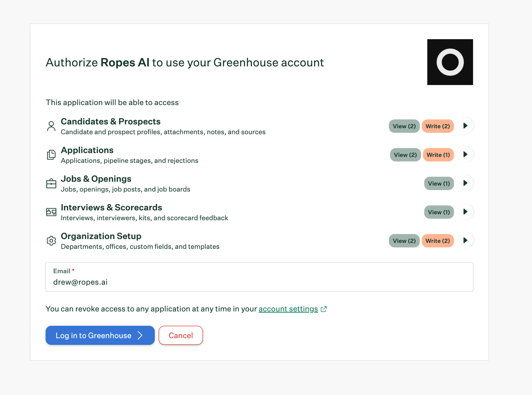
Task: Click View (2) badge for Organization Setup
Action: [404, 241]
